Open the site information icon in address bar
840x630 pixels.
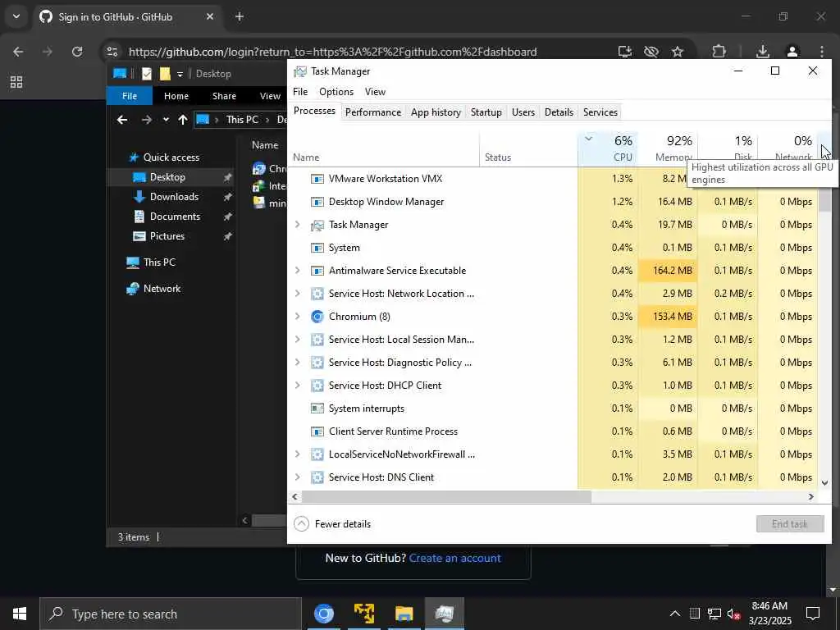point(112,52)
